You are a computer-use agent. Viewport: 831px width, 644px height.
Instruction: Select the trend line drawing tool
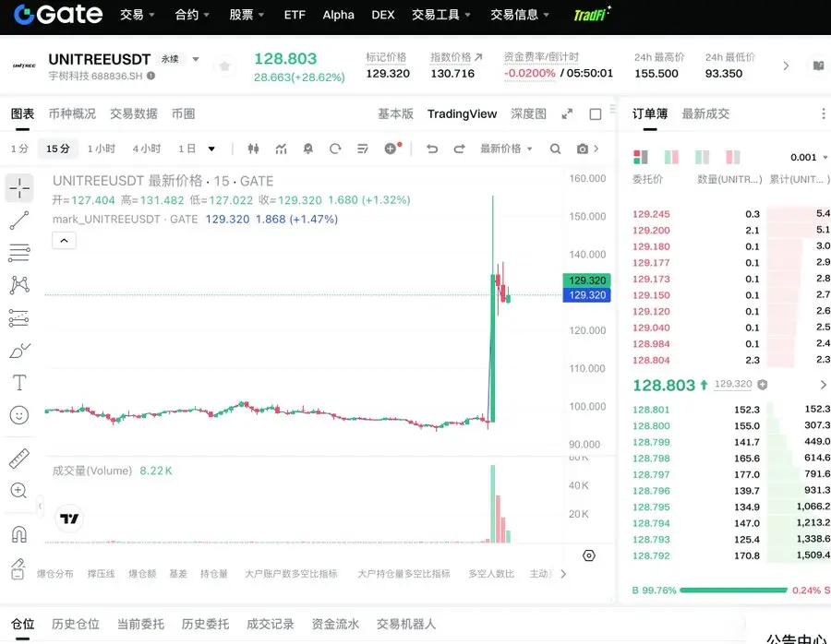(19, 221)
